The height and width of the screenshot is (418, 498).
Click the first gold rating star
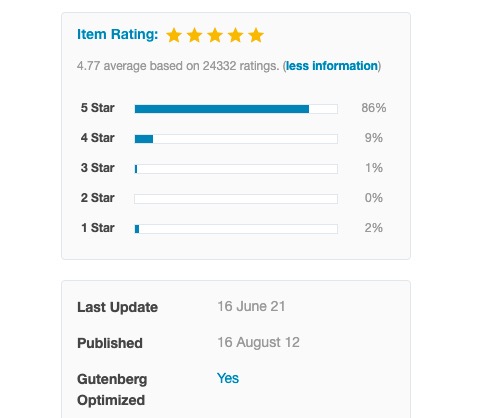click(174, 35)
